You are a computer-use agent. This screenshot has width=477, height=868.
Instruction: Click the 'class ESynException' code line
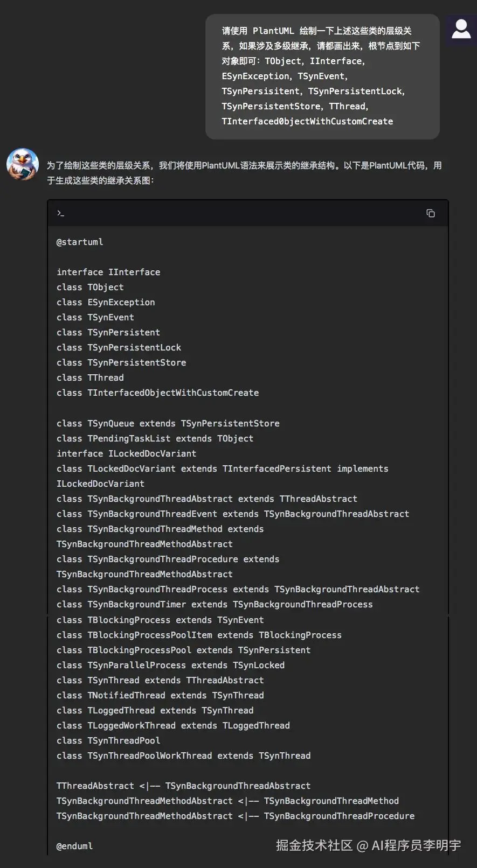coord(106,302)
